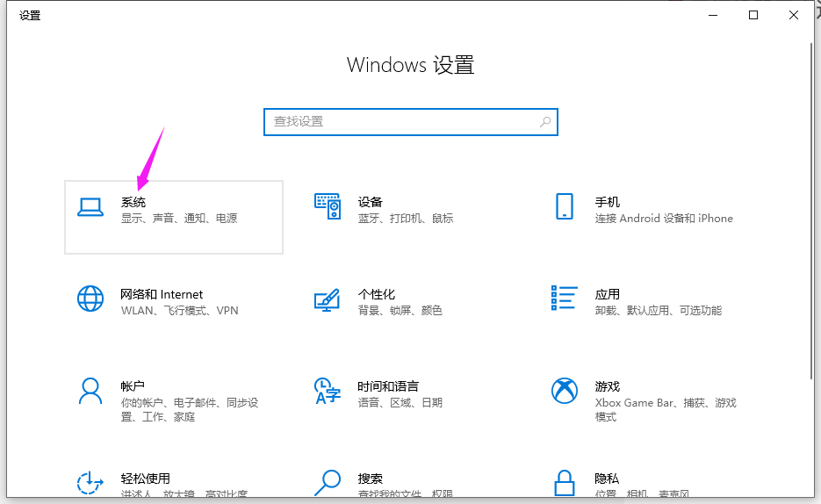Select the 个性化 heading
Screen dimensions: 821x504
click(x=377, y=294)
